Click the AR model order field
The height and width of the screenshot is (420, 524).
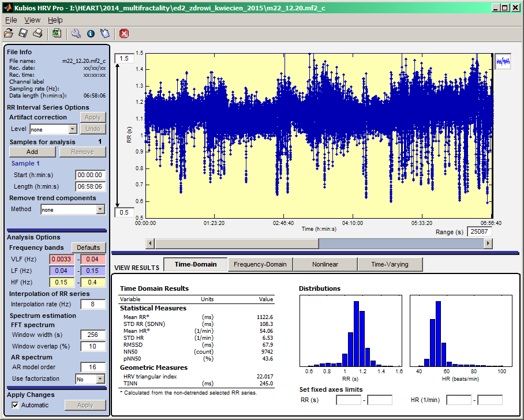click(x=92, y=367)
